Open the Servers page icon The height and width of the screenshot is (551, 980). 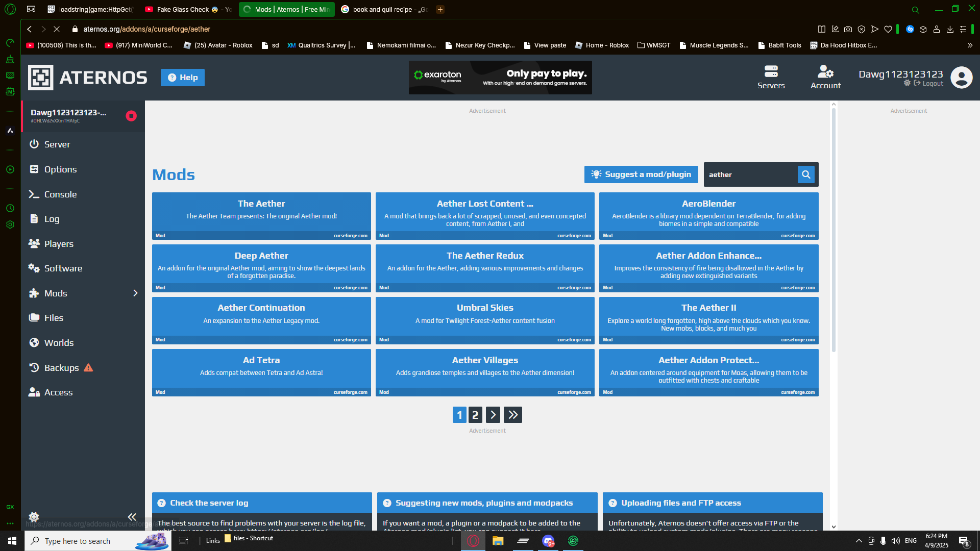tap(771, 77)
